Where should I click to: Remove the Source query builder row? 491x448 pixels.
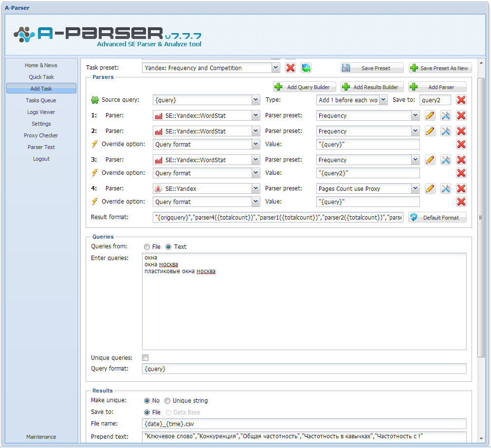(x=461, y=100)
